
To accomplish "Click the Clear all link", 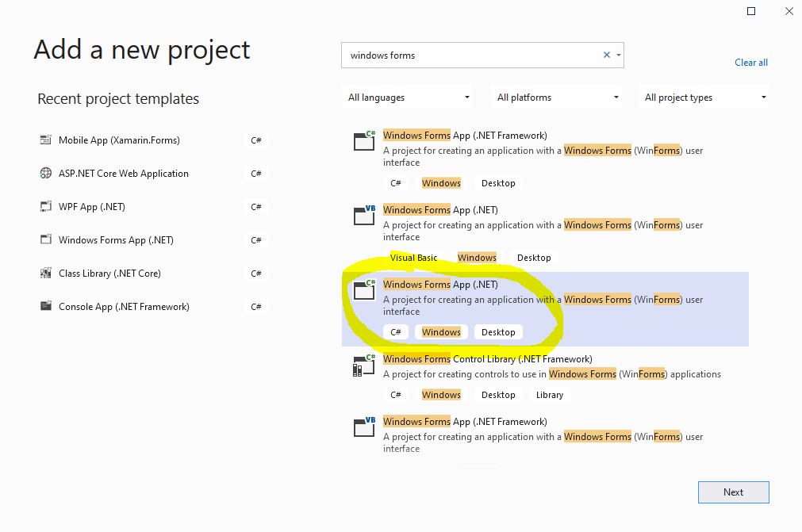I will click(751, 63).
